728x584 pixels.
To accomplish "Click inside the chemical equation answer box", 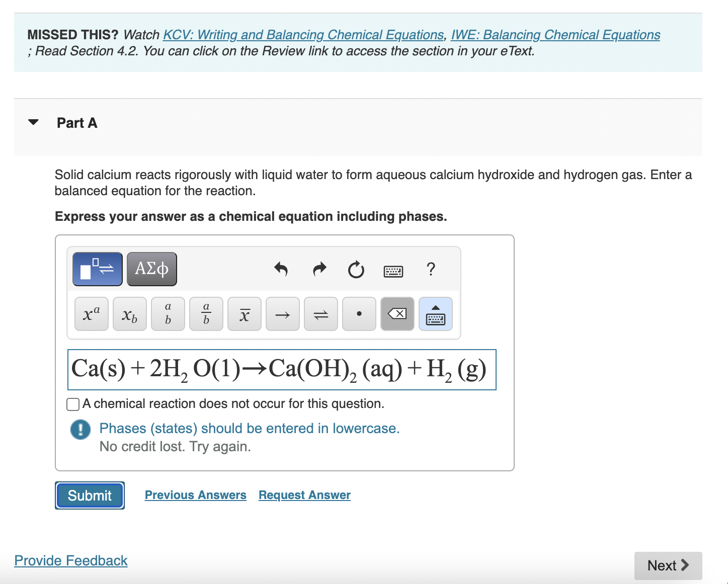I will 282,370.
